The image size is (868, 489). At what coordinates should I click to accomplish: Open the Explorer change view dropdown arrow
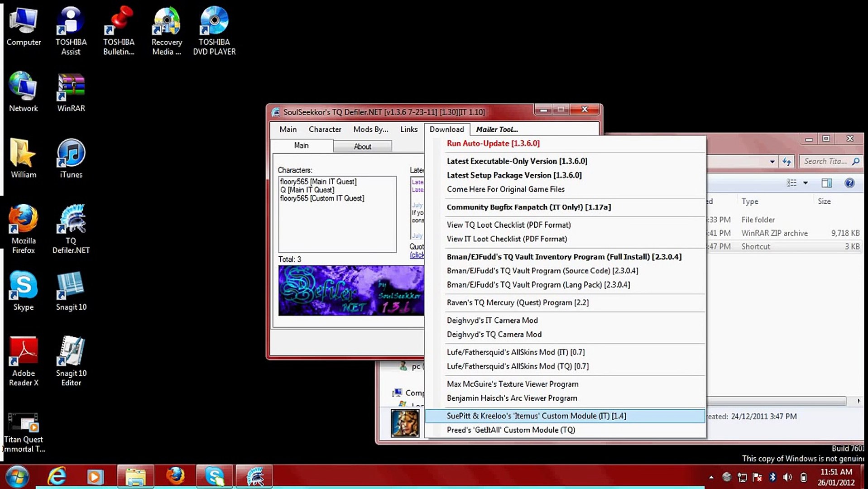[805, 183]
